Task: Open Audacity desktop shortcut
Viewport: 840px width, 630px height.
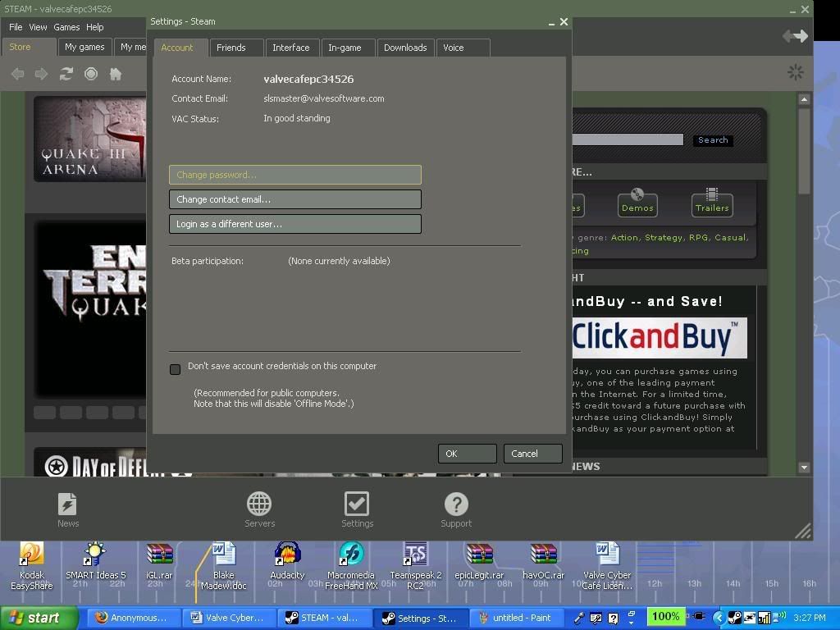Action: pos(287,555)
